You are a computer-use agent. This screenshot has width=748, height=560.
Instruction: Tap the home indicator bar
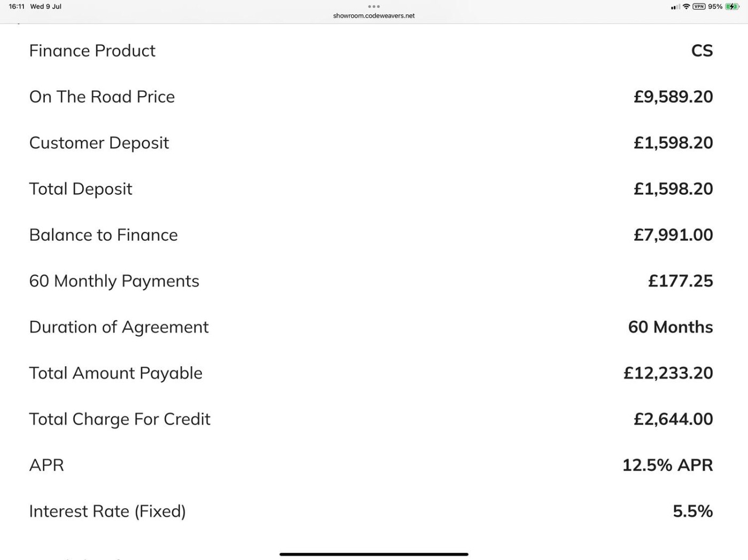coord(374,554)
